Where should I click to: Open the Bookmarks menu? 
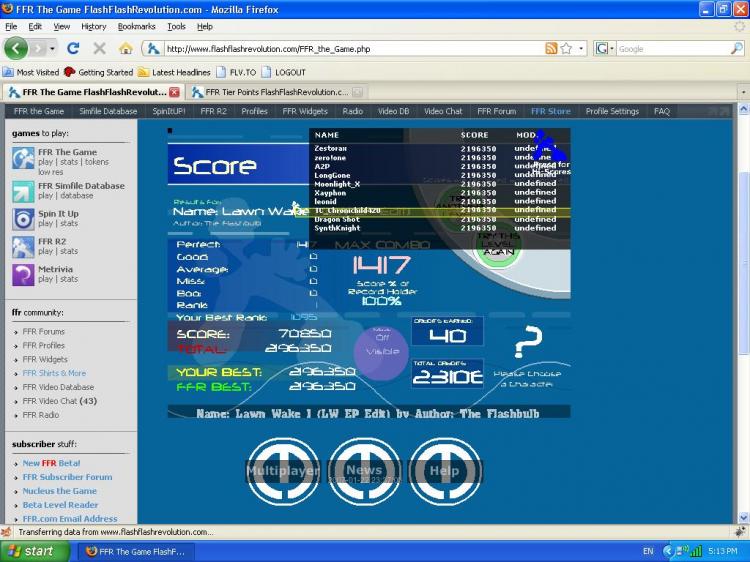137,27
